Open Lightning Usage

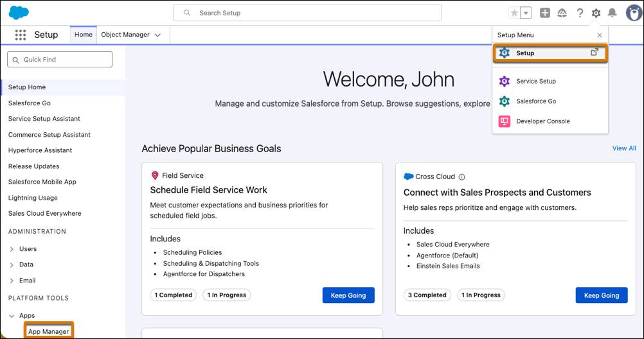(33, 198)
